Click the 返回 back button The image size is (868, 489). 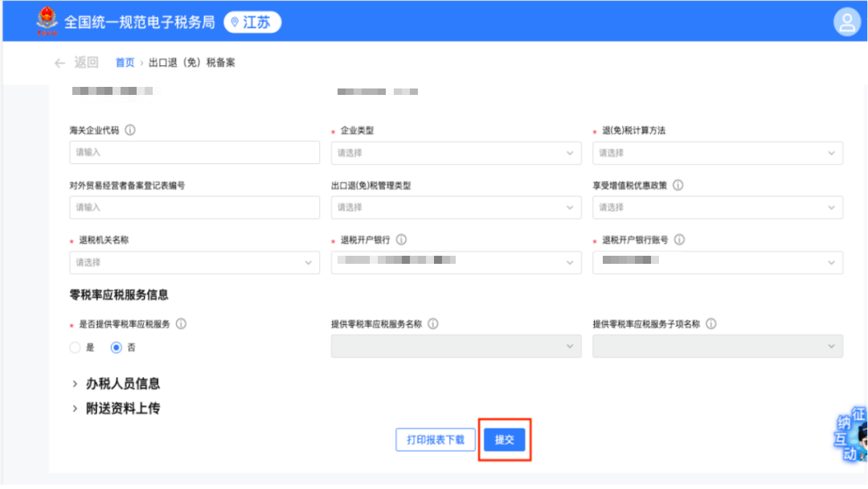pos(76,63)
